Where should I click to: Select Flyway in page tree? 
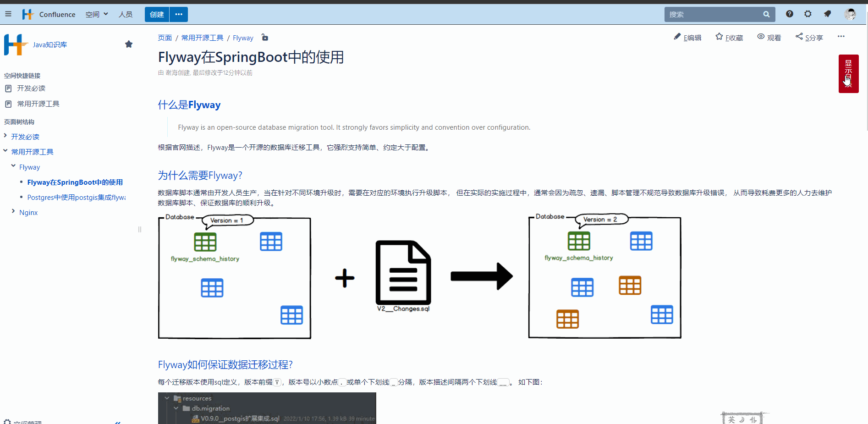tap(29, 167)
